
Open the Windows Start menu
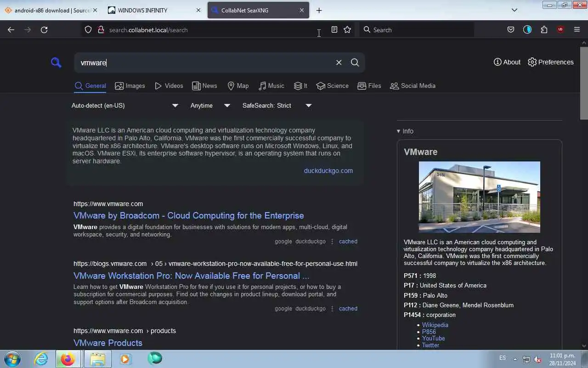coord(11,359)
